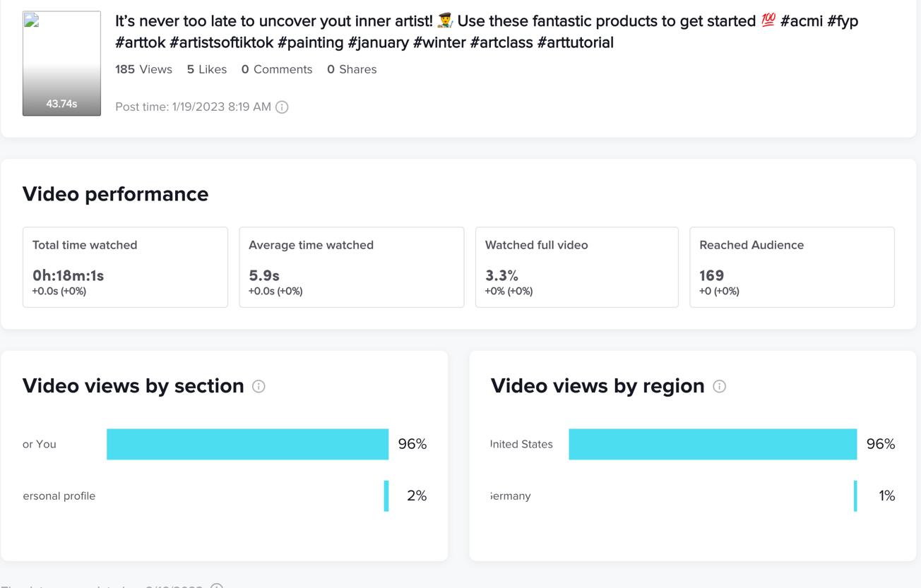Click the United States views bar
Viewport: 921px width, 588px height.
(x=713, y=444)
